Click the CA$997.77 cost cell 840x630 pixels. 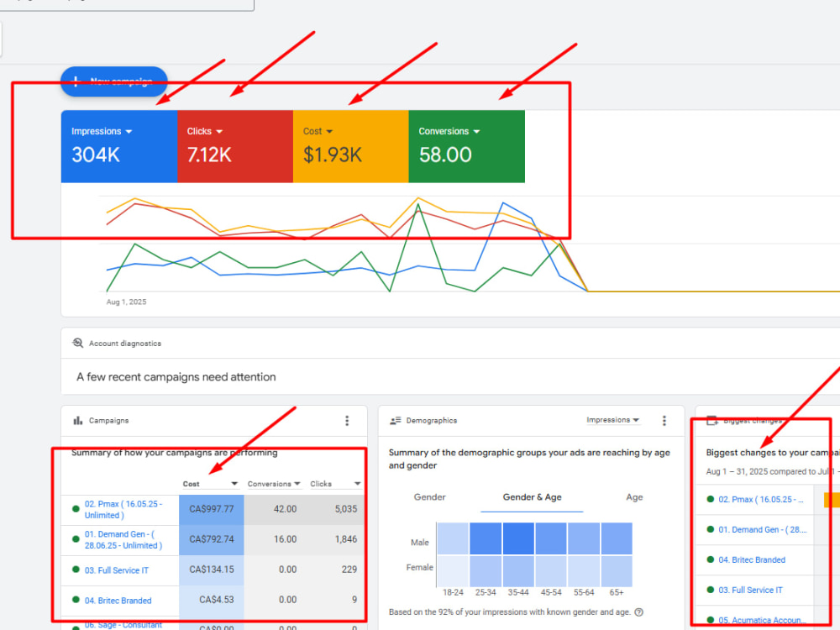coord(212,509)
